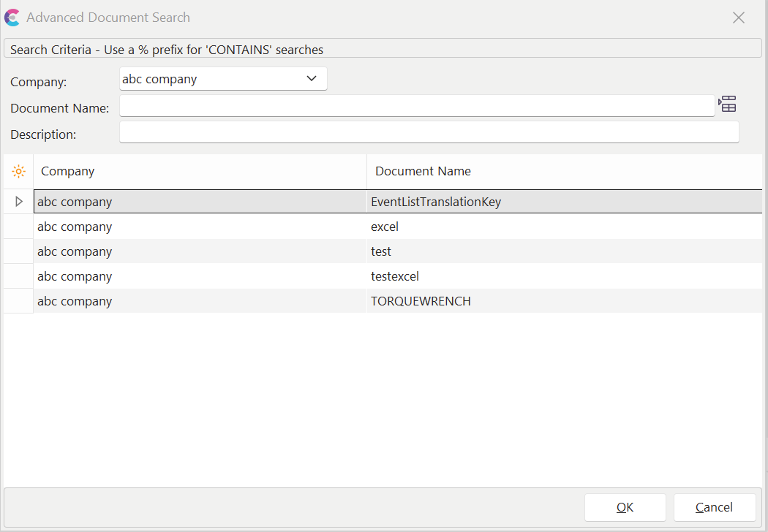This screenshot has width=768, height=532.
Task: Open the Company dropdown arrow
Action: pos(312,79)
